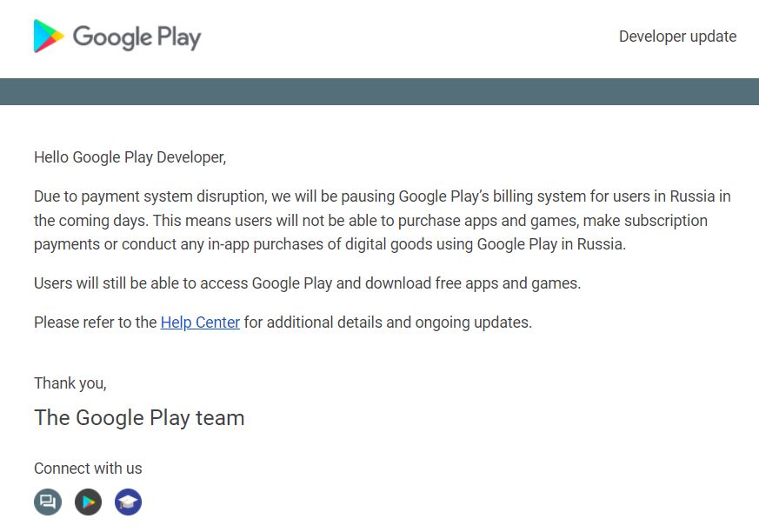Click 'The Google Play team' signature
The width and height of the screenshot is (759, 532).
point(139,418)
